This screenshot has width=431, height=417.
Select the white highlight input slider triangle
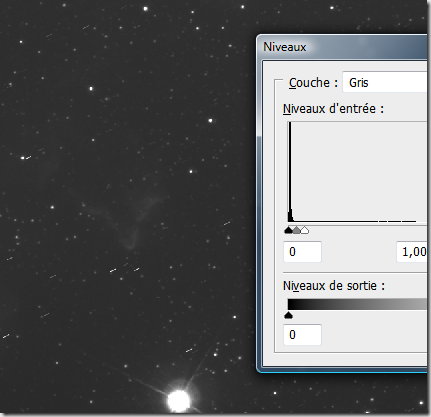click(305, 230)
